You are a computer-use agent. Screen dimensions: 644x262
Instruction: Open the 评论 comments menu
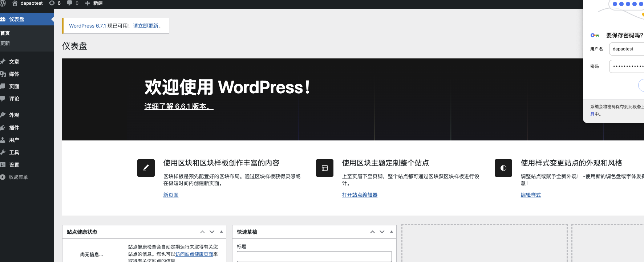click(27, 99)
